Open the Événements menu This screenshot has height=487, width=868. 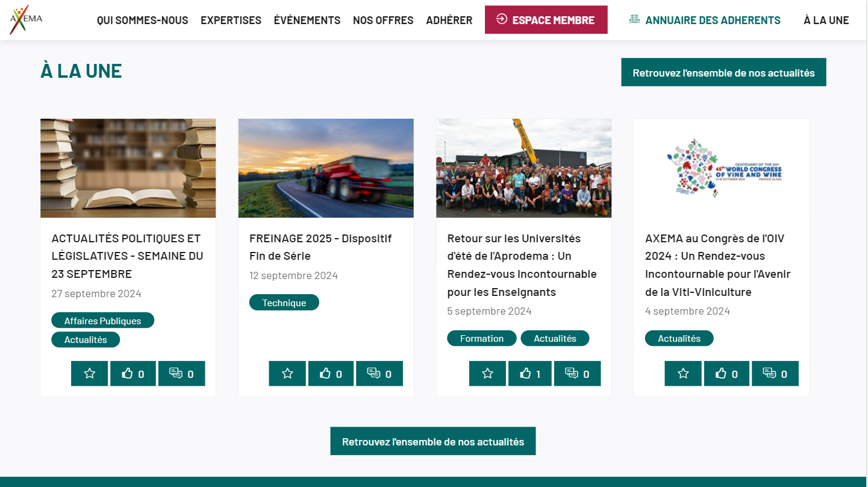(307, 20)
